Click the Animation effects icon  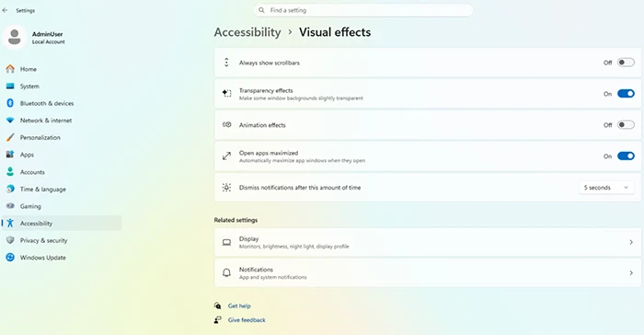pos(226,124)
